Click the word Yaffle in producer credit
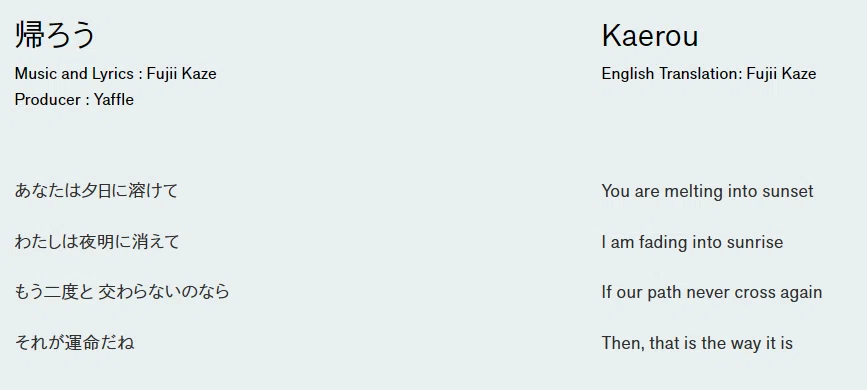 (114, 100)
